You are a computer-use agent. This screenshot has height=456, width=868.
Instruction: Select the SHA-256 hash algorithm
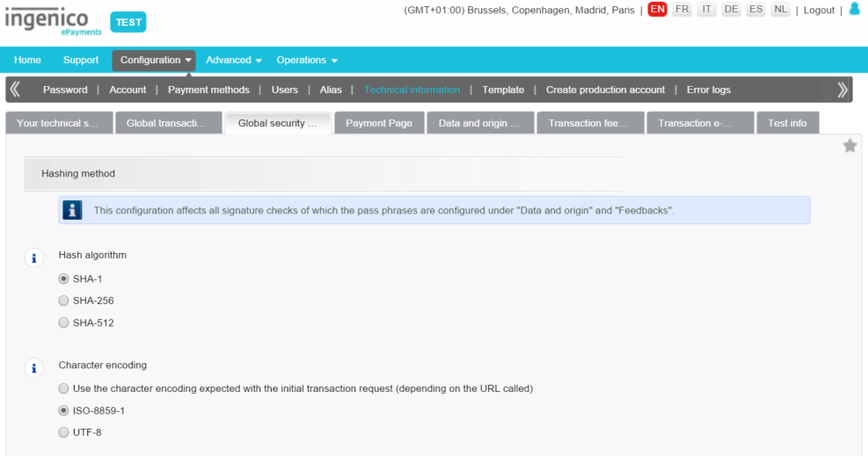63,300
